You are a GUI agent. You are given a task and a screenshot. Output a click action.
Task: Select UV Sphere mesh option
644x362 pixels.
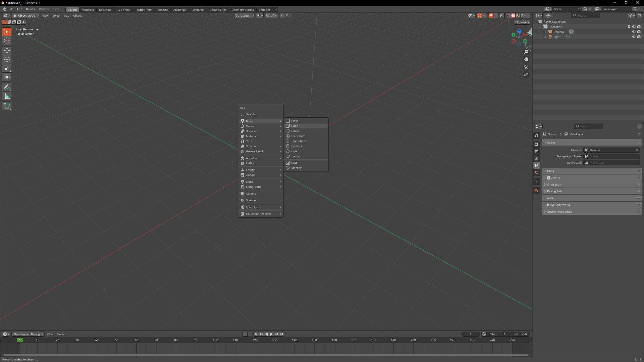[x=306, y=136]
